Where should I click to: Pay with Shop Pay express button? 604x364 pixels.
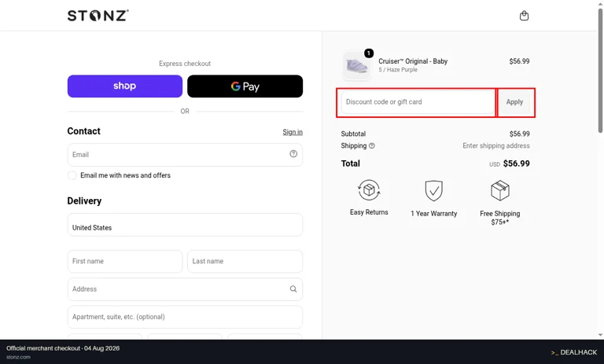(x=125, y=86)
